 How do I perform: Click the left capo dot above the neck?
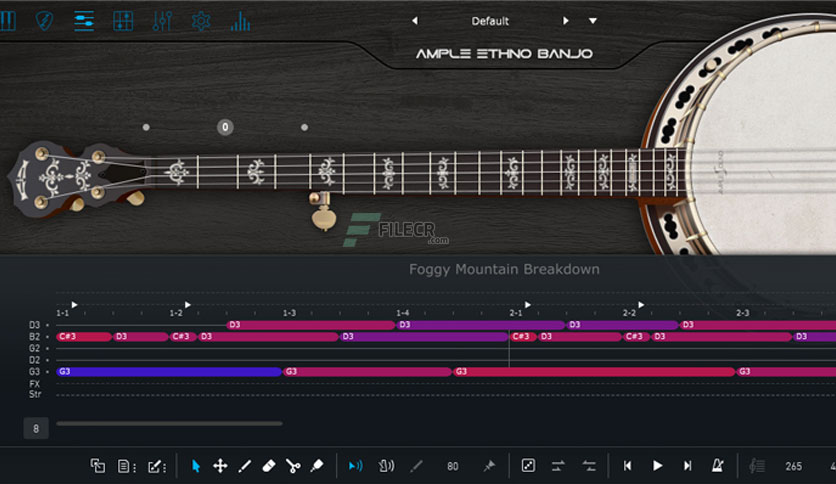tap(146, 127)
